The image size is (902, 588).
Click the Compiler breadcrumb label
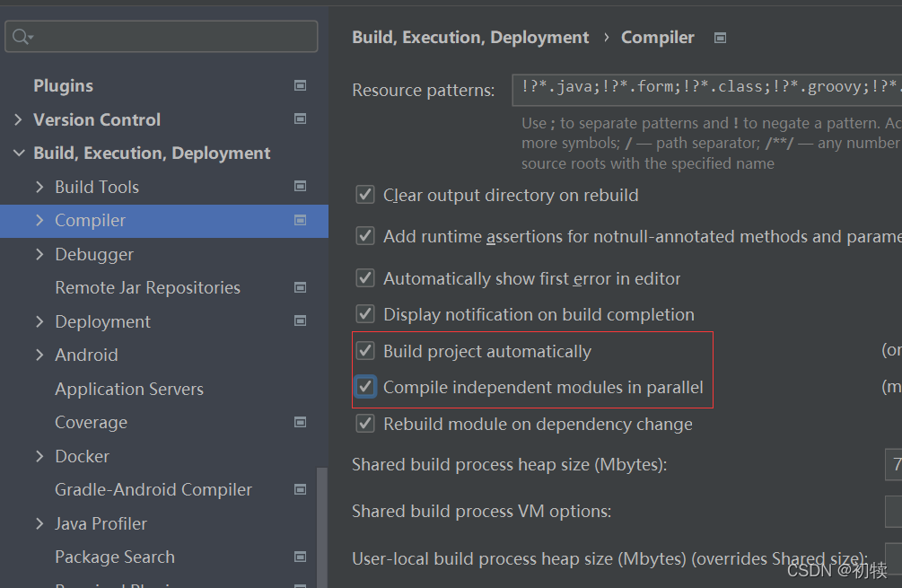pos(658,38)
